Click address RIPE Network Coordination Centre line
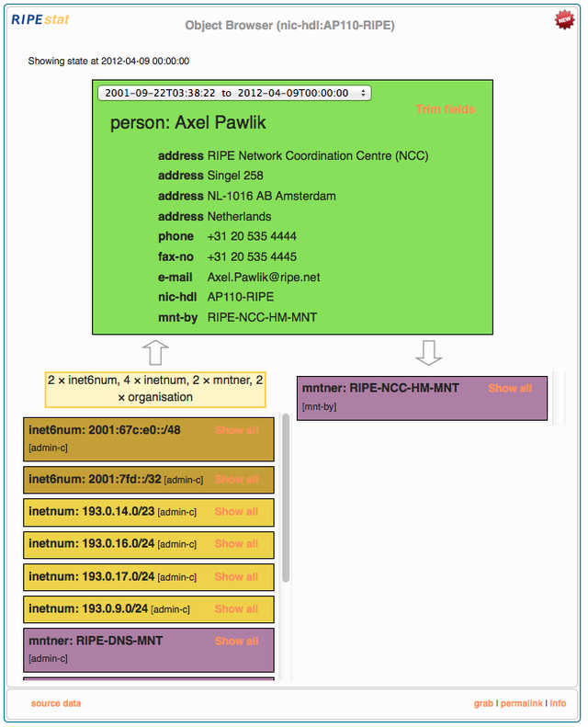Screen dimensions: 588x727 [x=318, y=156]
